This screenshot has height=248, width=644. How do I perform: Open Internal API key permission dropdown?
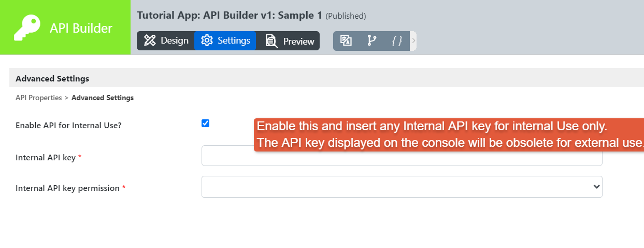point(402,187)
